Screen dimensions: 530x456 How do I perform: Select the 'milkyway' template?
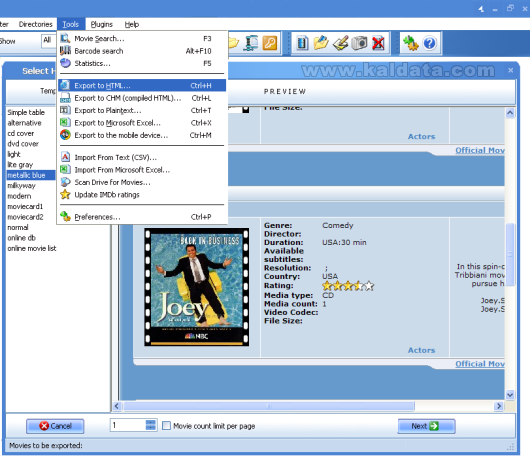pos(21,186)
